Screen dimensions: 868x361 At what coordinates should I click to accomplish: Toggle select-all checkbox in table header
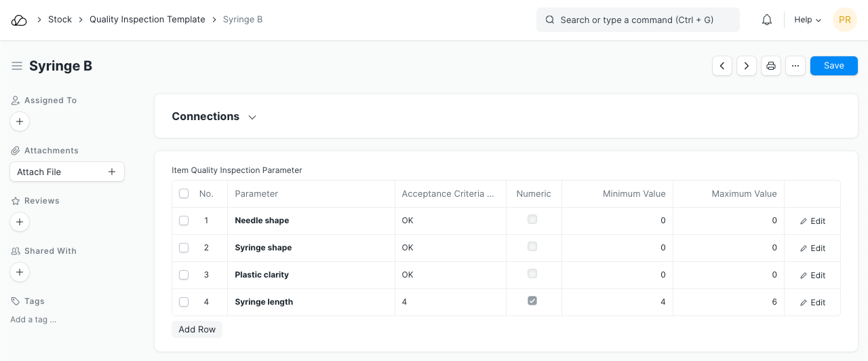tap(184, 193)
